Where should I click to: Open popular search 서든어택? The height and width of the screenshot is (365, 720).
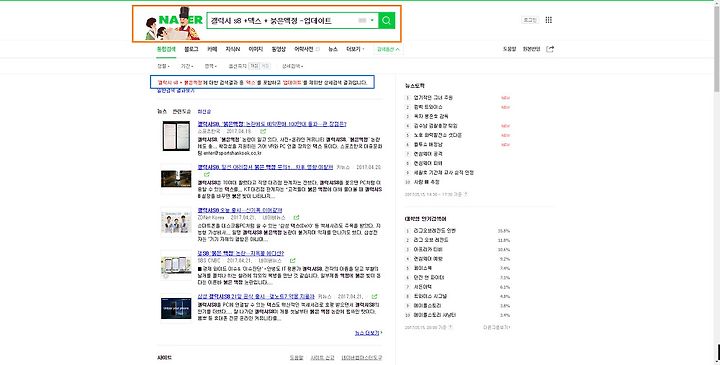[x=423, y=287]
